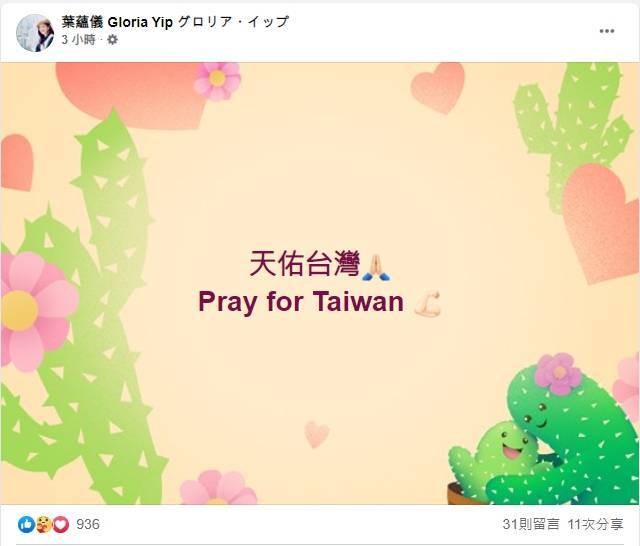Click the large heart on the right edge
640x546 pixels.
(x=600, y=224)
